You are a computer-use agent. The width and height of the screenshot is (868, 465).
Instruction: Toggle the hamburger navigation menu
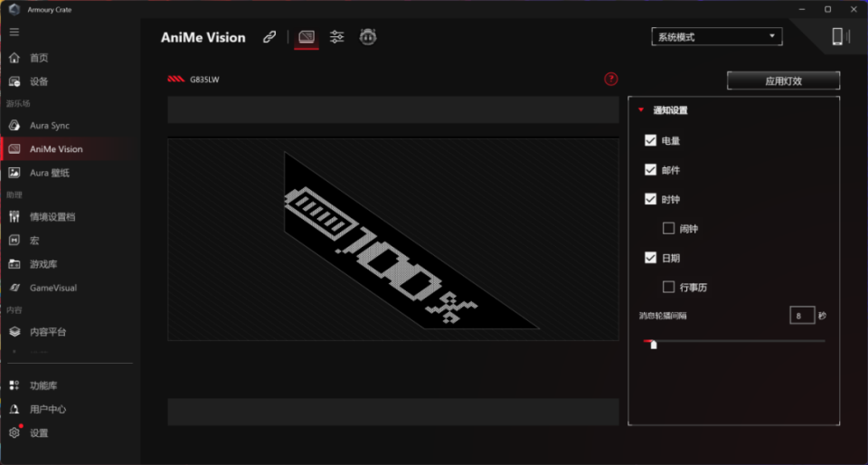(x=14, y=32)
